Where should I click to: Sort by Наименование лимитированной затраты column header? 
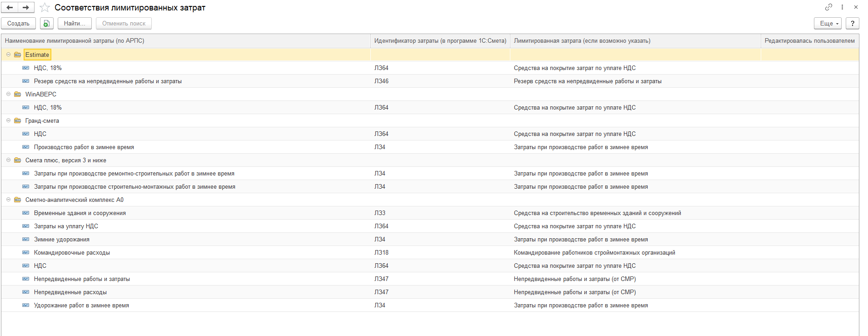click(186, 41)
